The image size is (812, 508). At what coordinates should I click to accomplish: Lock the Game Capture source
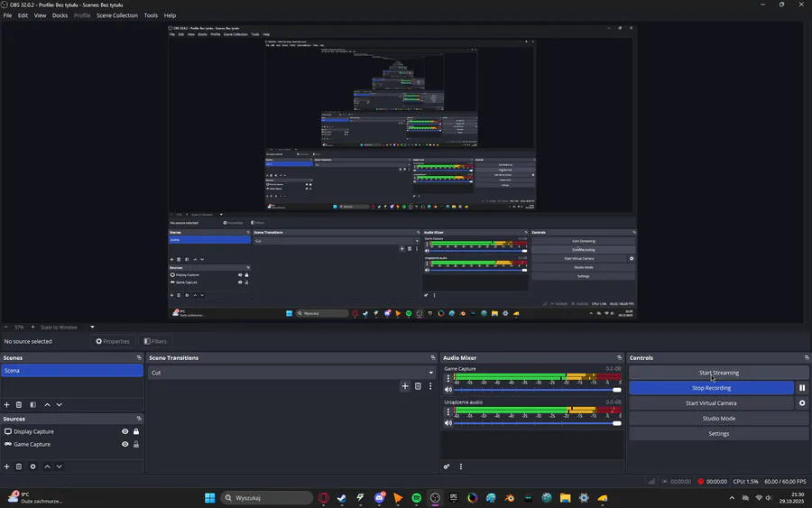[136, 444]
